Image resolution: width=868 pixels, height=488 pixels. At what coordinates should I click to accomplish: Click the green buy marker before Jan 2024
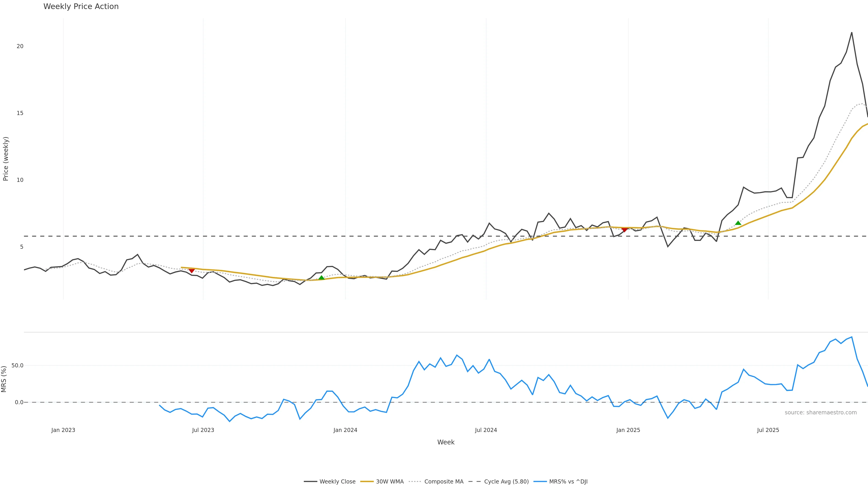tap(321, 277)
